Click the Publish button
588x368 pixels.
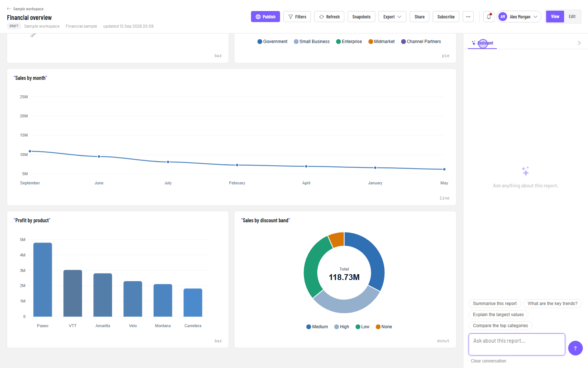(265, 17)
